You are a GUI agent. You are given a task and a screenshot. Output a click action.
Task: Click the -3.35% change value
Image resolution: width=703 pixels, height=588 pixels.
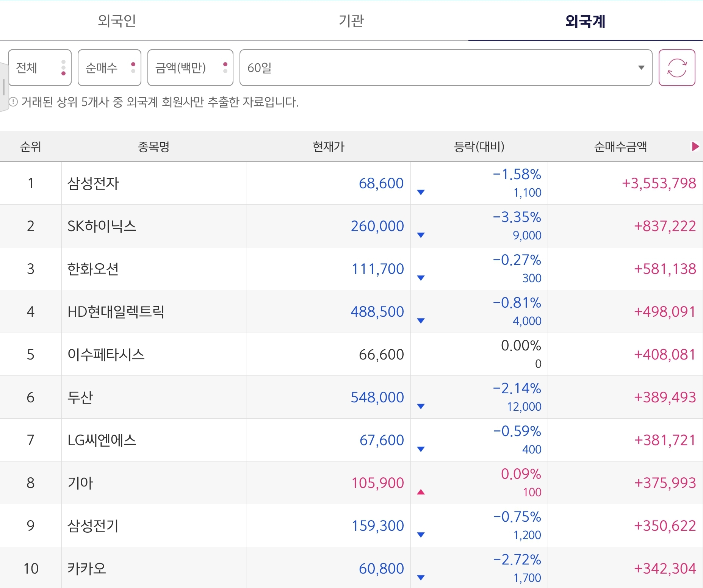(517, 217)
